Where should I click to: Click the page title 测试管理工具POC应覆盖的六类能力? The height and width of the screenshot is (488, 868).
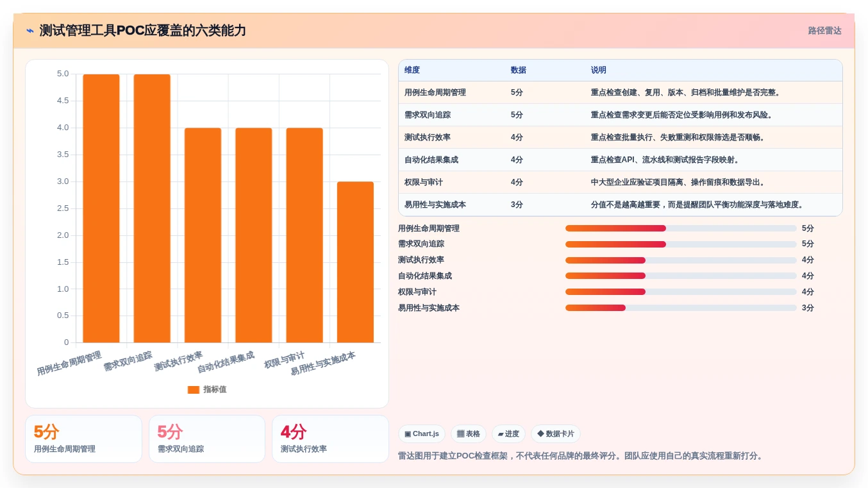tap(142, 31)
